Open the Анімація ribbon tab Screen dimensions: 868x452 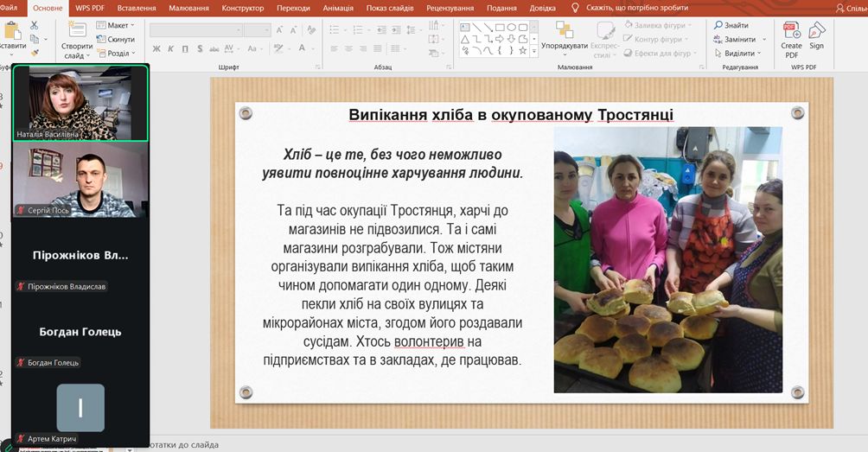pos(340,8)
